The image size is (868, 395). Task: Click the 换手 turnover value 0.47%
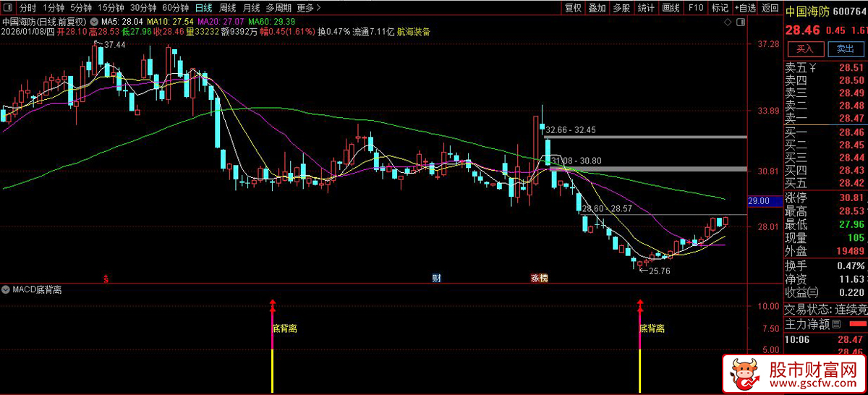849,266
